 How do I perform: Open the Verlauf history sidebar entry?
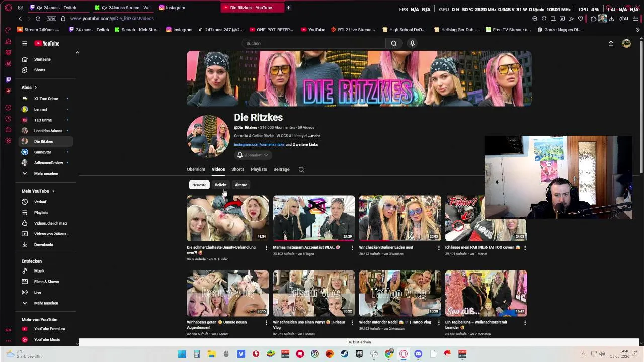point(40,202)
